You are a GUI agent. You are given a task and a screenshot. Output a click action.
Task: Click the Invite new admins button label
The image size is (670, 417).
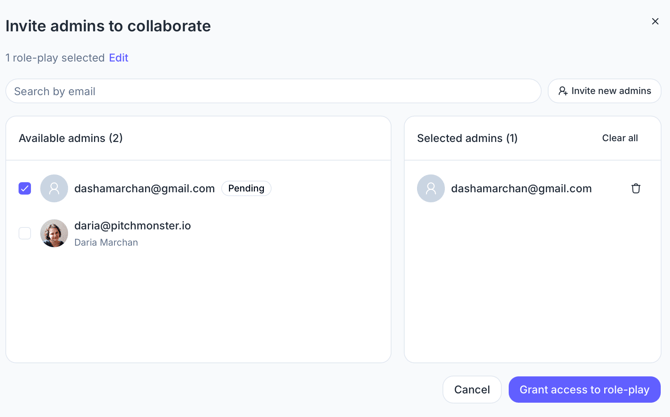pyautogui.click(x=611, y=91)
